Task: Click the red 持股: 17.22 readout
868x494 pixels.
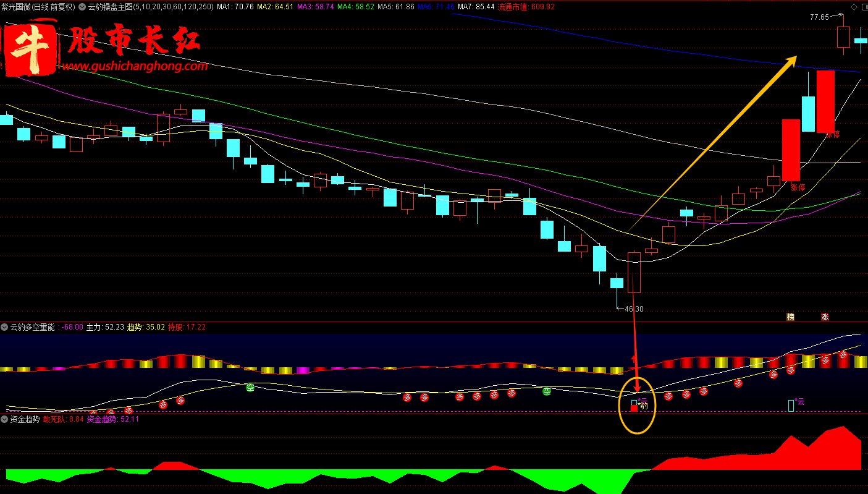Action: pos(187,327)
